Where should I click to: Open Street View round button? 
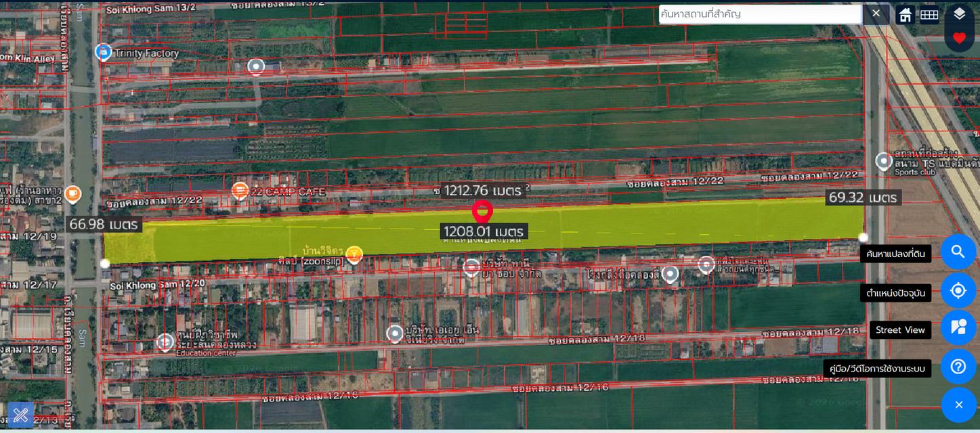(x=958, y=327)
